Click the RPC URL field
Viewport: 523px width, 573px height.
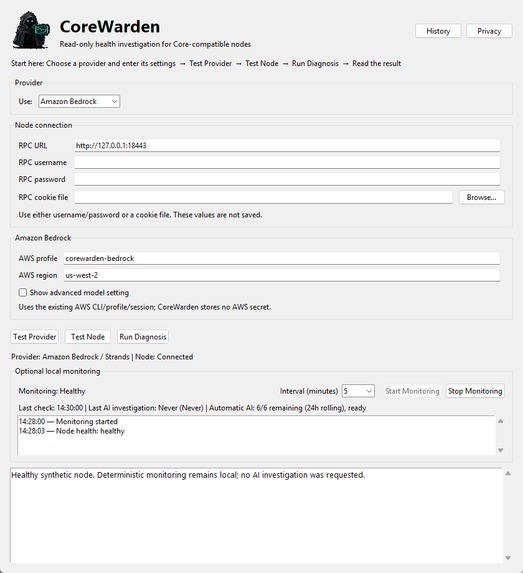(287, 145)
